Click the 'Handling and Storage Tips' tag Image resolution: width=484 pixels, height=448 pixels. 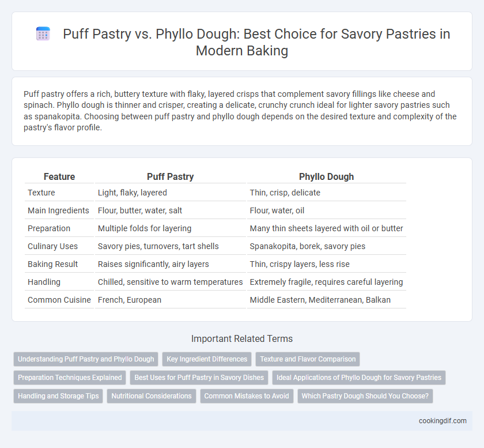pos(58,396)
